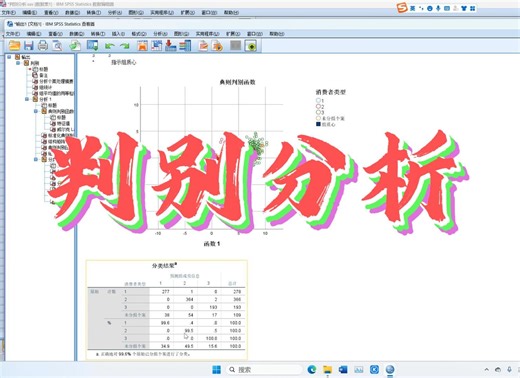Select 备注 item in the outline tree
520x378 pixels.
(43, 75)
